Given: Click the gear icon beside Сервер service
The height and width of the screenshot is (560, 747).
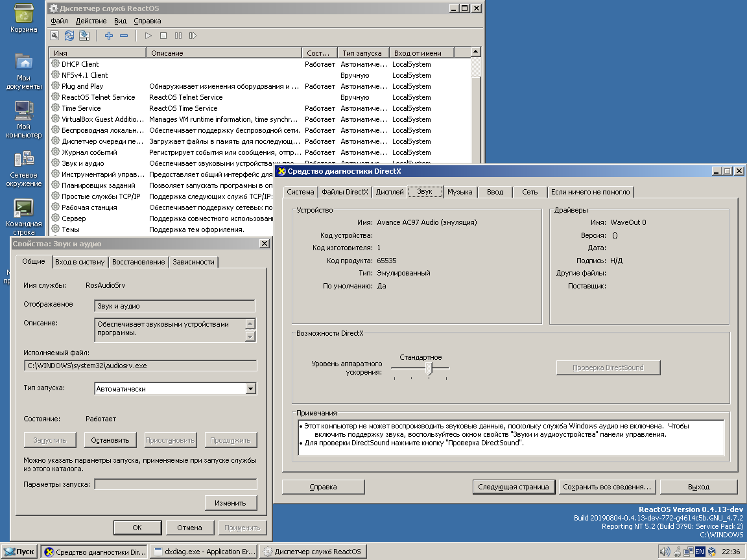Looking at the screenshot, I should [x=56, y=218].
